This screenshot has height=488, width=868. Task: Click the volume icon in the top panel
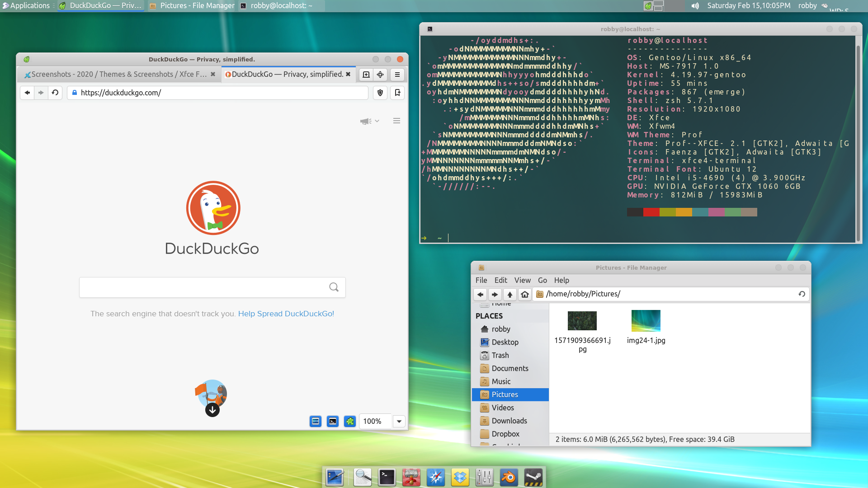tap(695, 5)
